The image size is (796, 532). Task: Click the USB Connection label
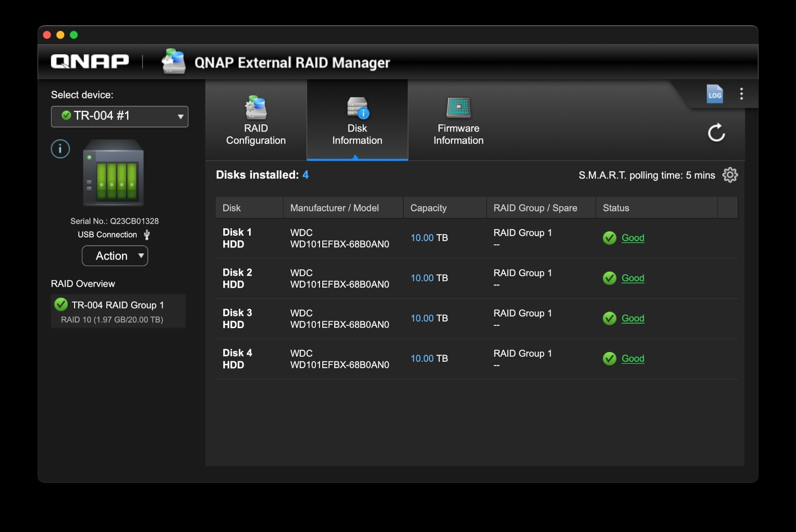[x=107, y=235]
